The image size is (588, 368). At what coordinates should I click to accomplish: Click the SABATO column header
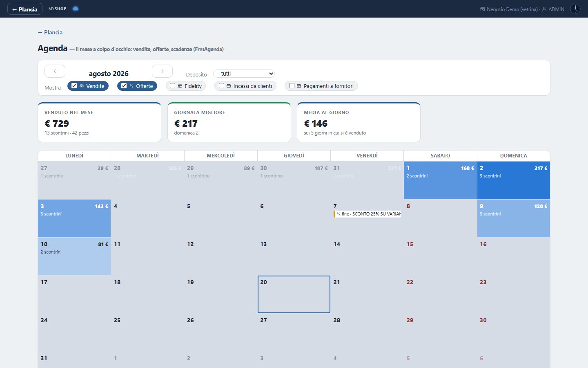coord(440,156)
